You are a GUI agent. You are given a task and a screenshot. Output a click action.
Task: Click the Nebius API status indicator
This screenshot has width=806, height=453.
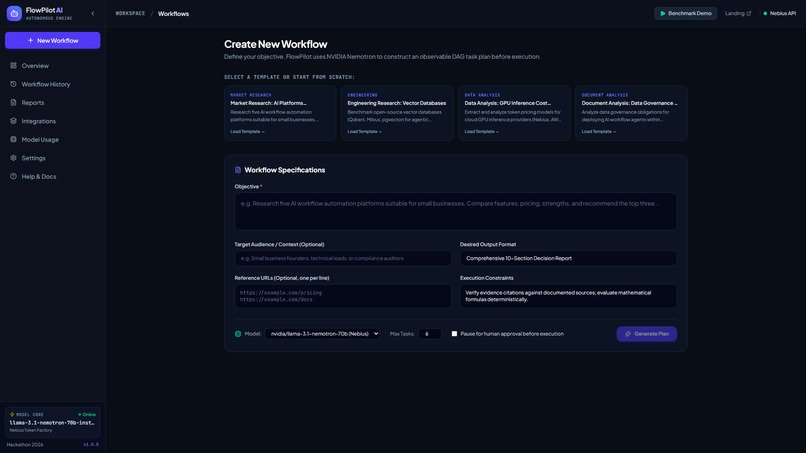click(x=780, y=13)
